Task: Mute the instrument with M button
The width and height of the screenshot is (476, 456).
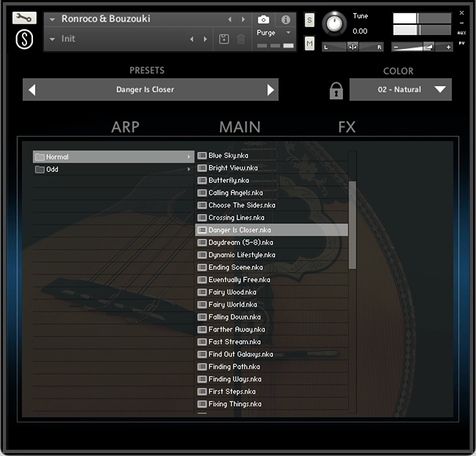Action: (x=309, y=44)
